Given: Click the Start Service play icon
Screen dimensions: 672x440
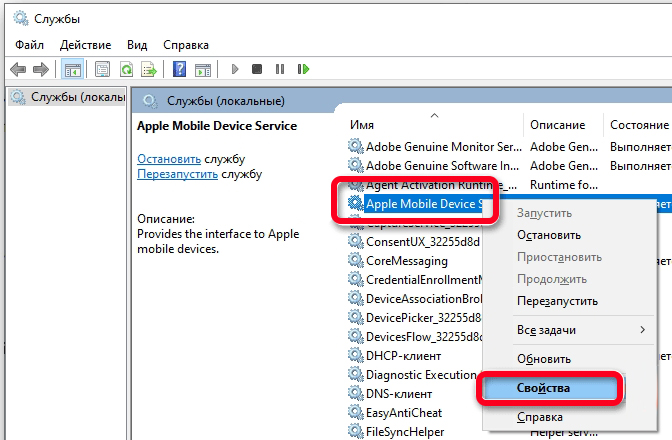Looking at the screenshot, I should [234, 69].
